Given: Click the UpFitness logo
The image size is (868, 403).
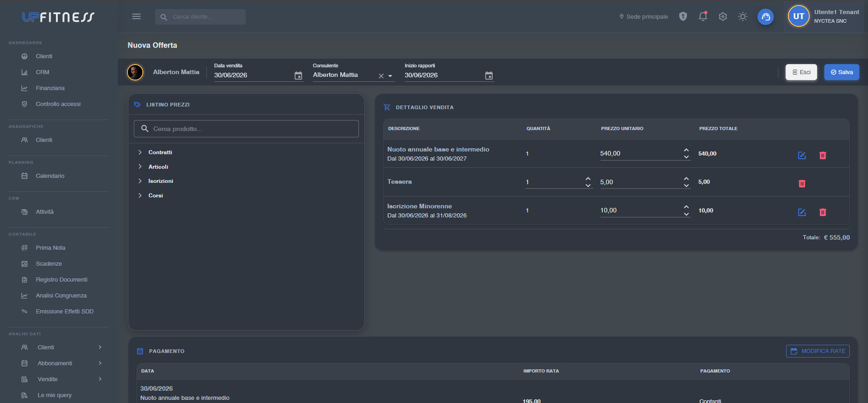Looking at the screenshot, I should click(x=58, y=17).
